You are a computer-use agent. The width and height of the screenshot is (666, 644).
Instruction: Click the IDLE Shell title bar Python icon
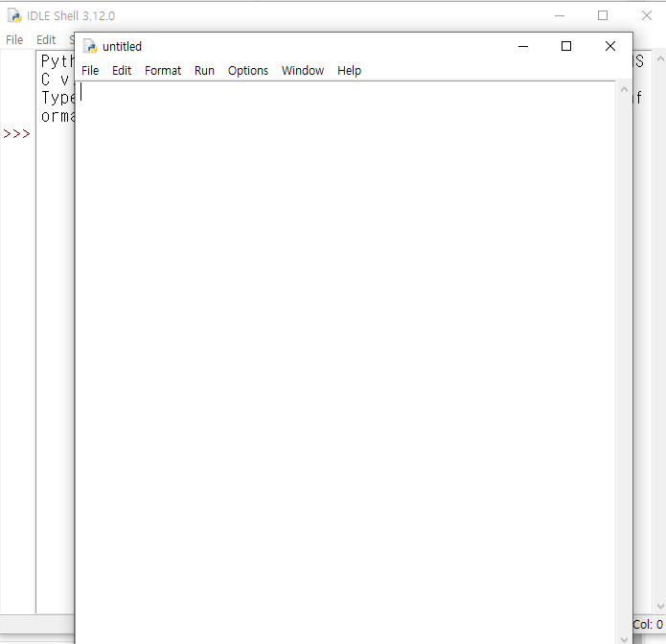14,15
